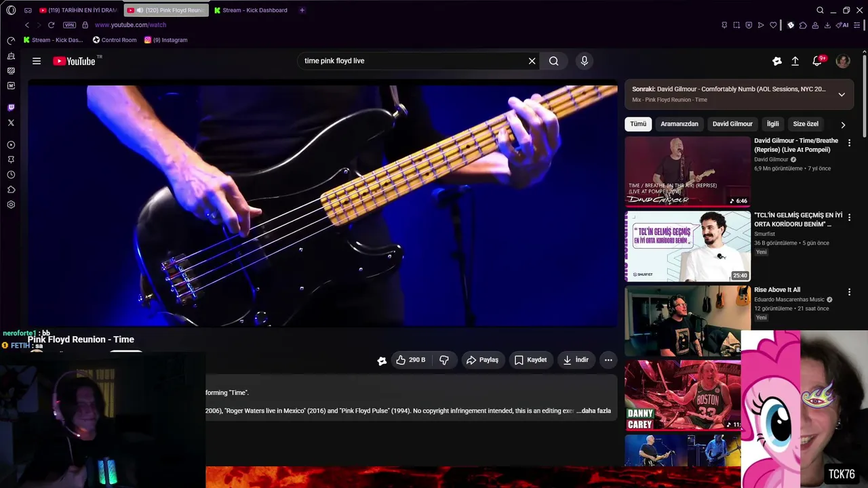Screen dimensions: 868x488
Task: Open David Gilmour Time/Breathe Pompeii thumbnail
Action: point(688,171)
